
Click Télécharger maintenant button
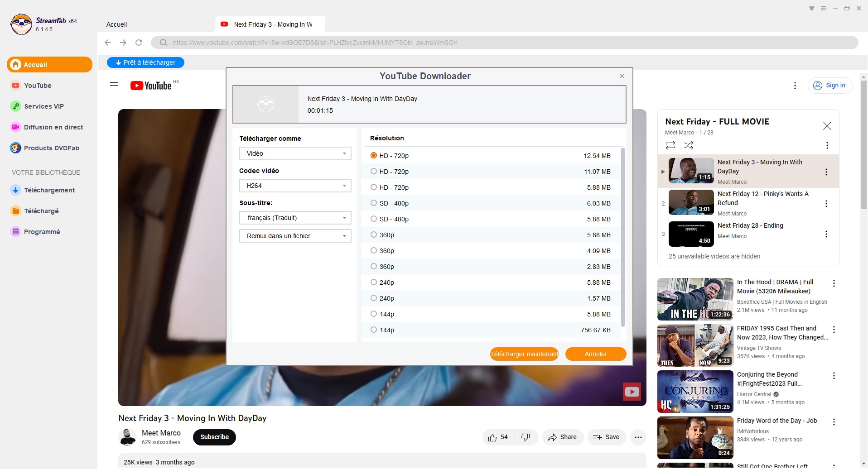click(524, 354)
